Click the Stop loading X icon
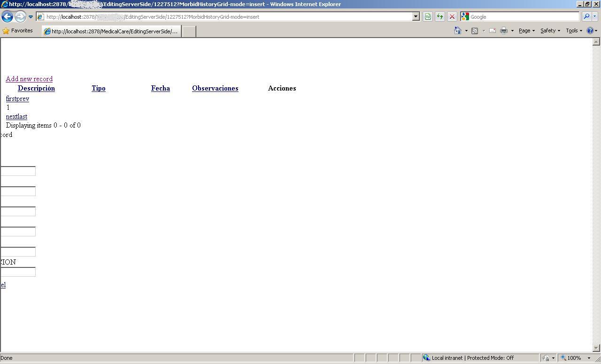The image size is (601, 364). (x=452, y=16)
